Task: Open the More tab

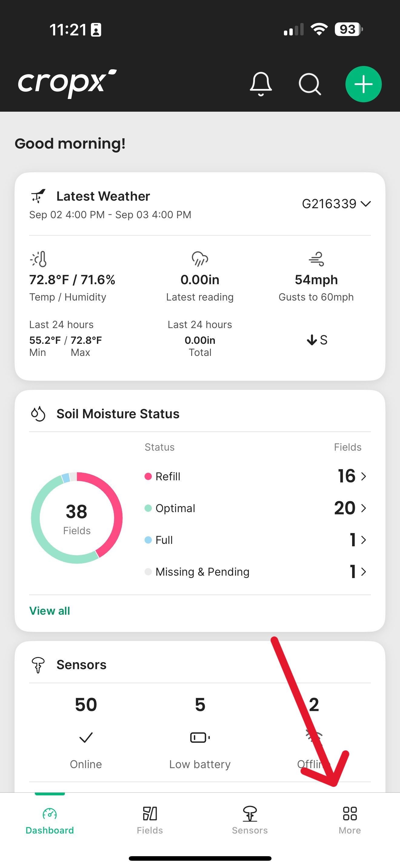Action: (349, 820)
